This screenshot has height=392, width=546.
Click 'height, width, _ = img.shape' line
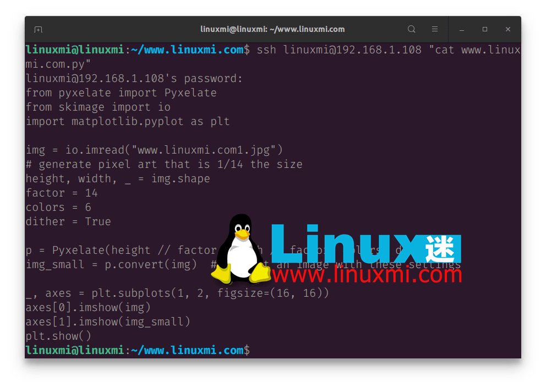point(118,178)
